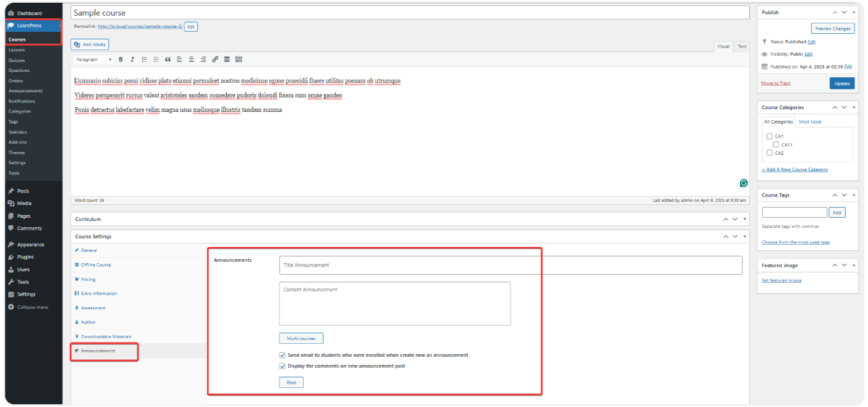
Task: Check the CA1 course category
Action: click(x=770, y=136)
